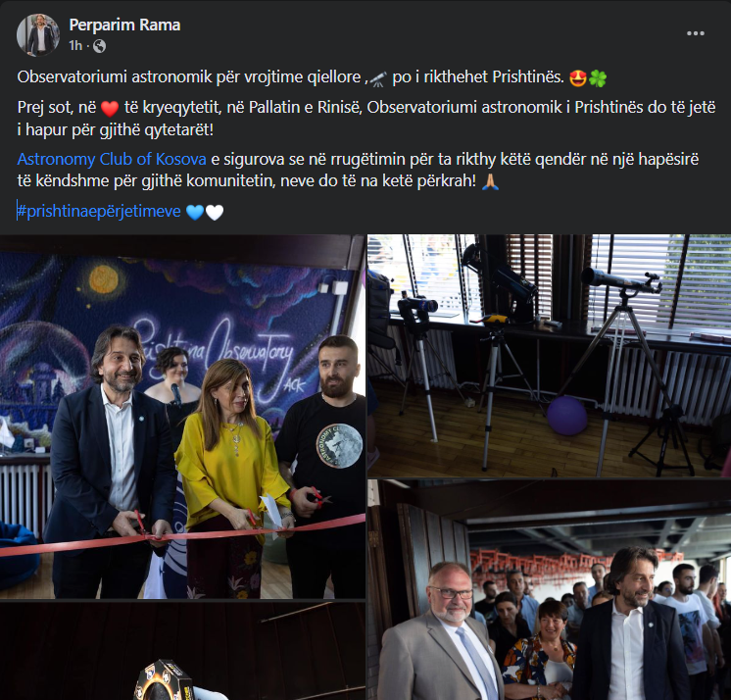Follow the #prishtinaepërjetimeve hashtag
Image resolution: width=731 pixels, height=700 pixels.
(99, 212)
